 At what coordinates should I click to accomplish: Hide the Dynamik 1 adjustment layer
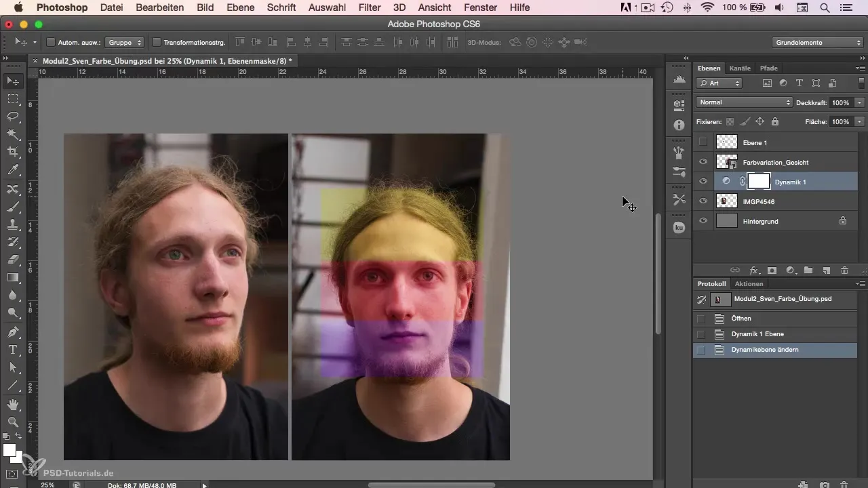pos(703,182)
